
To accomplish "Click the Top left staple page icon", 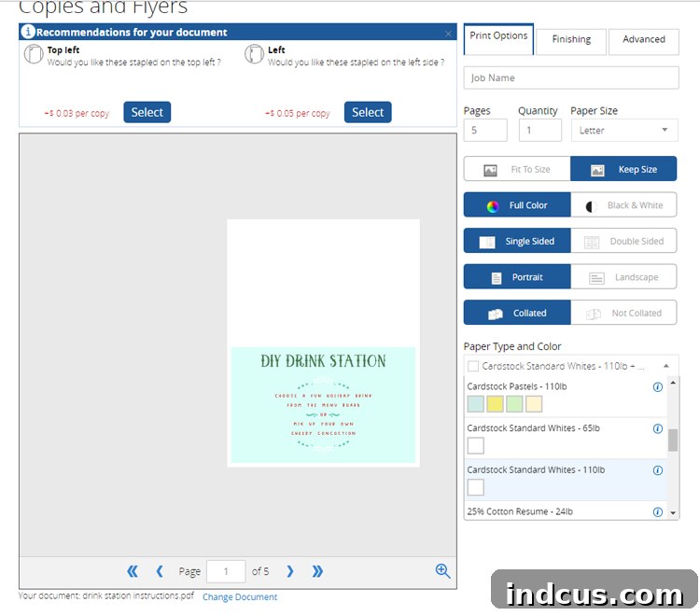I will point(33,54).
